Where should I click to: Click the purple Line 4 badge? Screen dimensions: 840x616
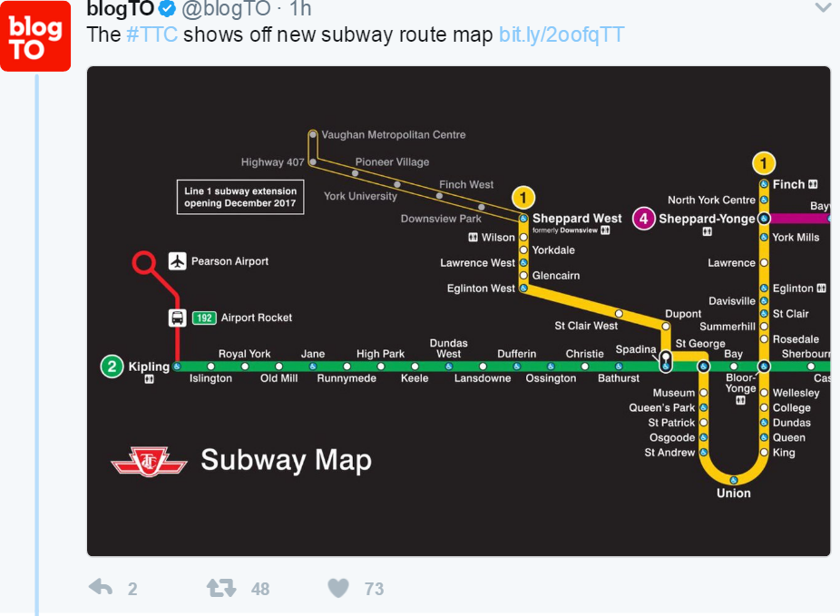click(x=644, y=219)
